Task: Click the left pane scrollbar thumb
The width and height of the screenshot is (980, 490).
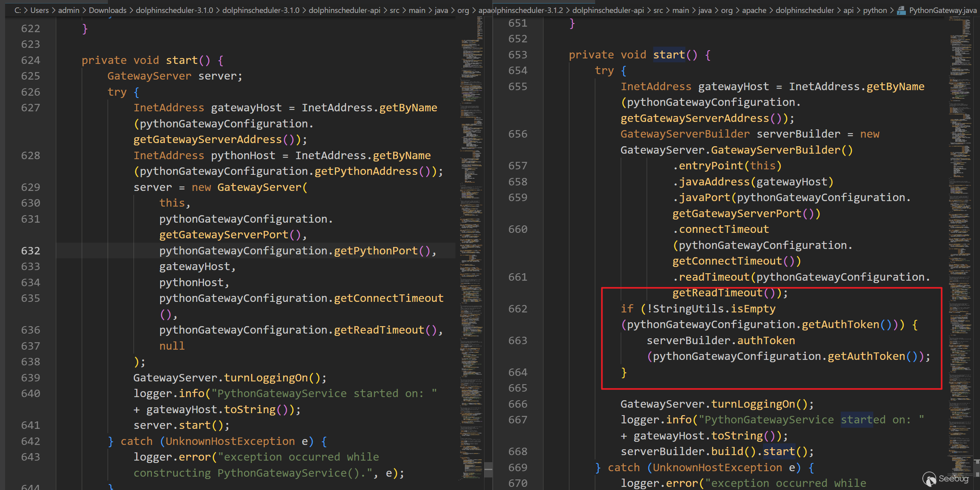Action: click(x=488, y=470)
